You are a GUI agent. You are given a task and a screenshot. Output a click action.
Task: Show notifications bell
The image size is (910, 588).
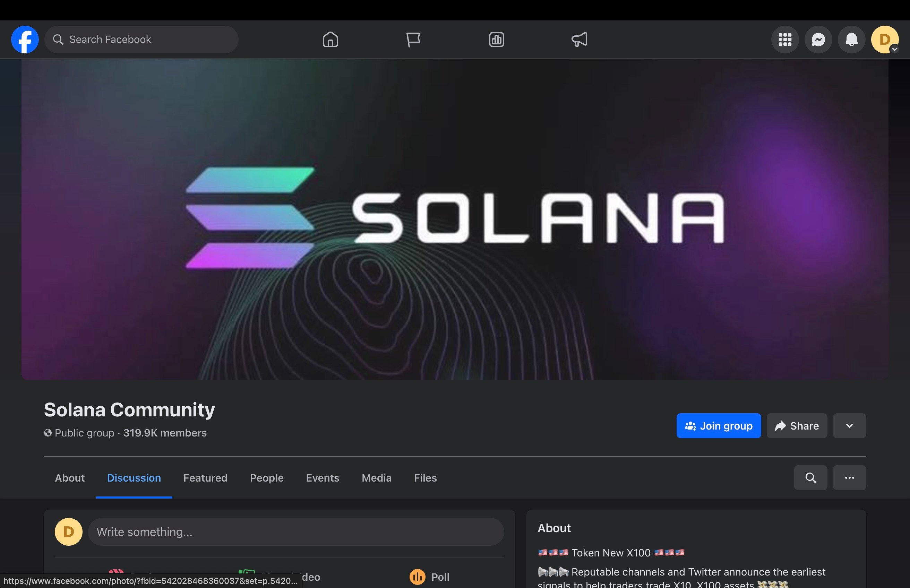coord(851,39)
